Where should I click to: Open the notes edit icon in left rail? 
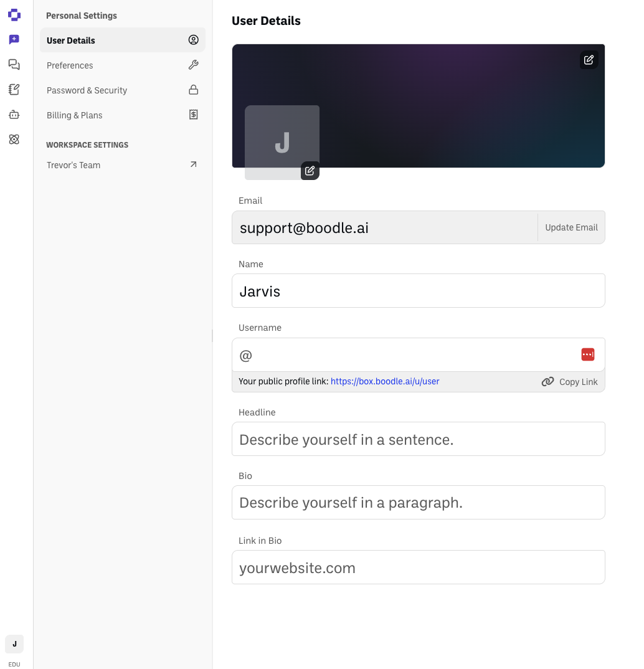tap(14, 89)
